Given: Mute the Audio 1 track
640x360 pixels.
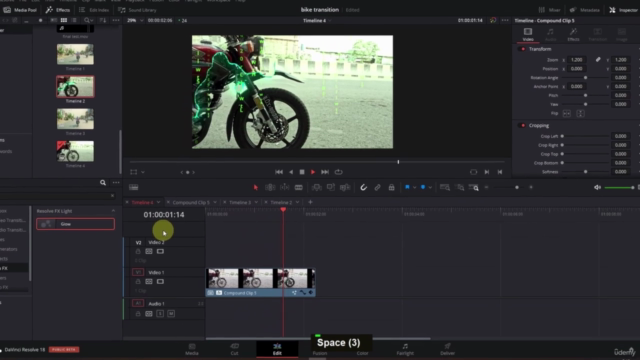Looking at the screenshot, I should pyautogui.click(x=171, y=313).
